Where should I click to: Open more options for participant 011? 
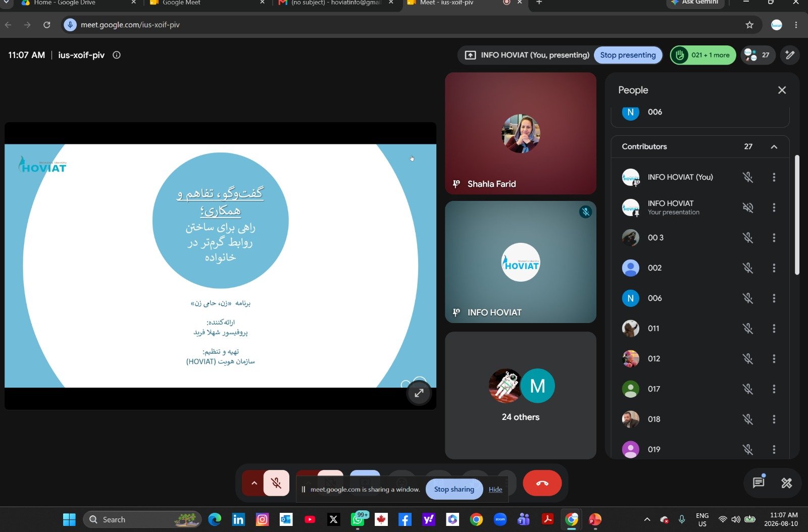pos(774,329)
